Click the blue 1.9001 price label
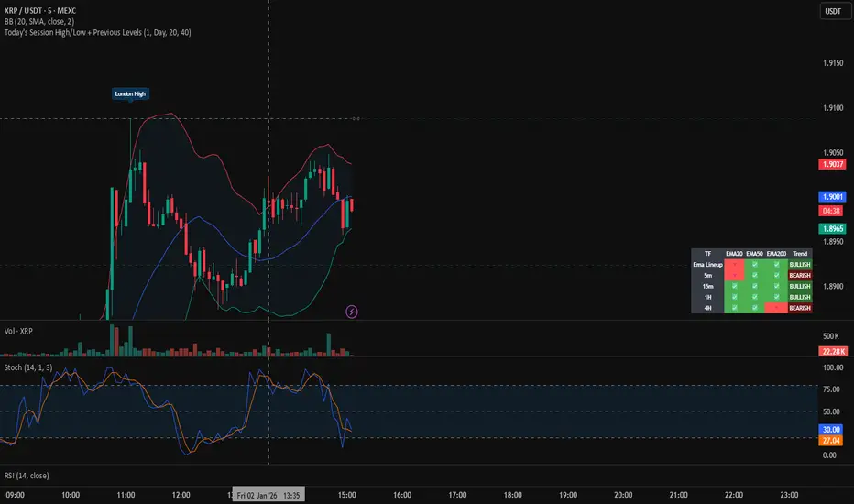Viewport: 854px width, 504px height. pyautogui.click(x=832, y=197)
